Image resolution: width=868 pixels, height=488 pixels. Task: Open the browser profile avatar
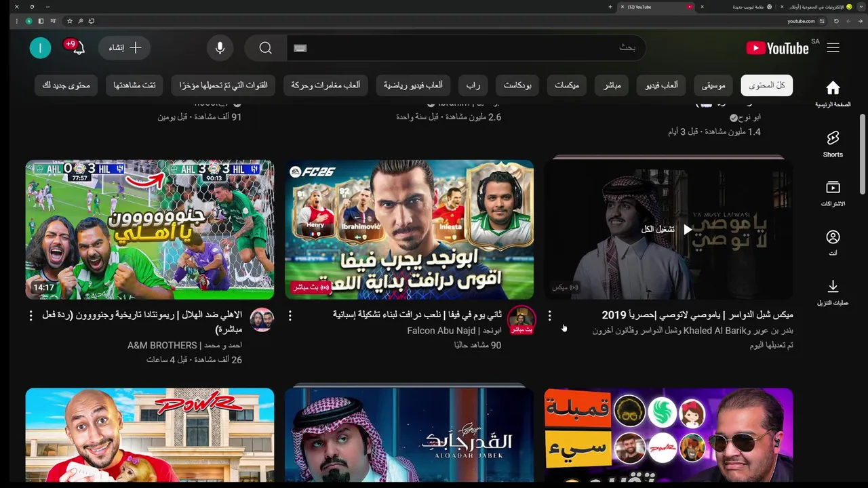29,21
